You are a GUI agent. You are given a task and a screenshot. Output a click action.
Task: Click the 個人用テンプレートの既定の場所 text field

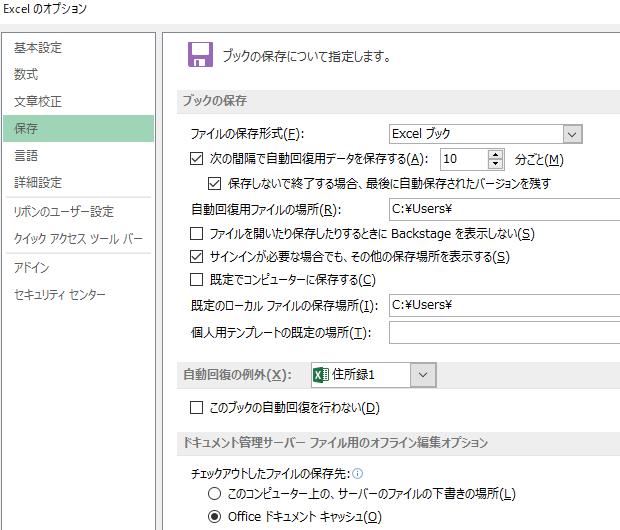pos(504,332)
